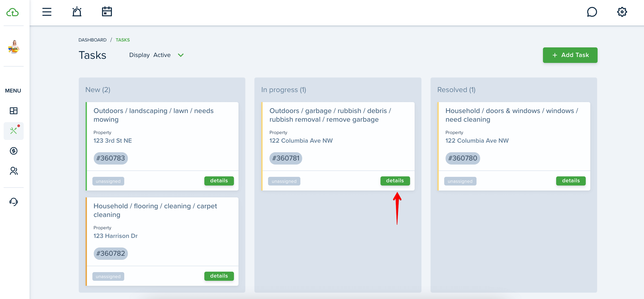
Task: Click the green cloud logo icon
Action: coord(13,12)
